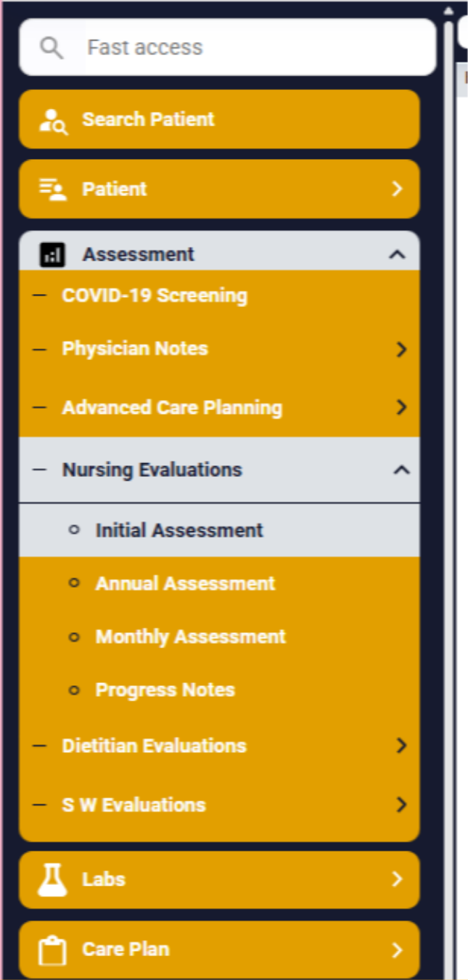Collapse the Nursing Evaluations chevron
Image resolution: width=468 pixels, height=980 pixels.
pos(401,470)
